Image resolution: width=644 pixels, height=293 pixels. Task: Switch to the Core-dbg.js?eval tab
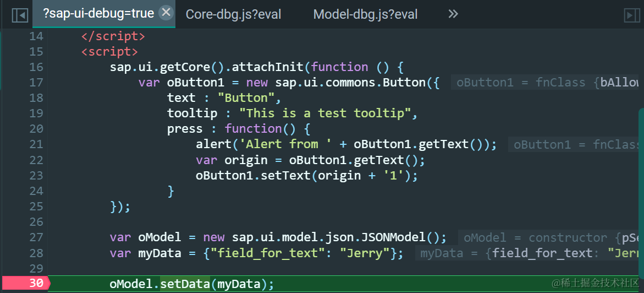pyautogui.click(x=233, y=14)
